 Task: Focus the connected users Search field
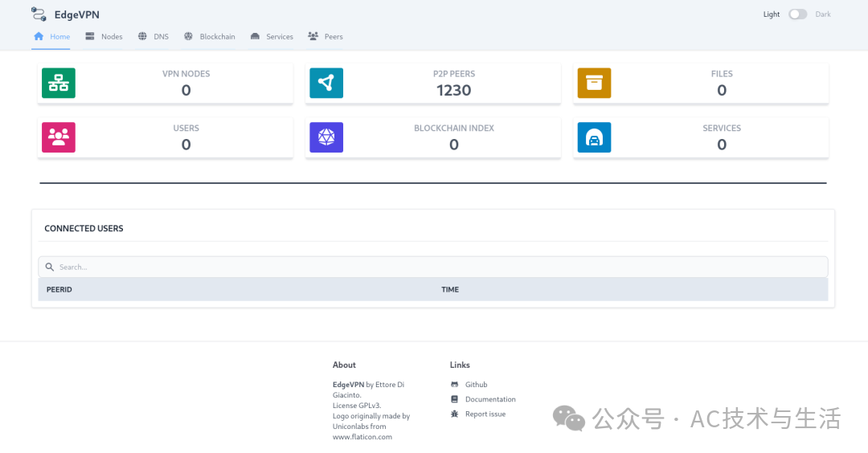(x=434, y=267)
